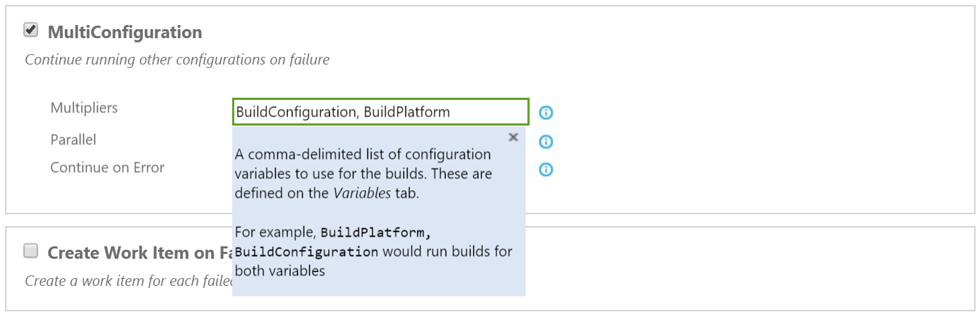This screenshot has height=315, width=980.
Task: Select the Multipliers field label
Action: 84,108
